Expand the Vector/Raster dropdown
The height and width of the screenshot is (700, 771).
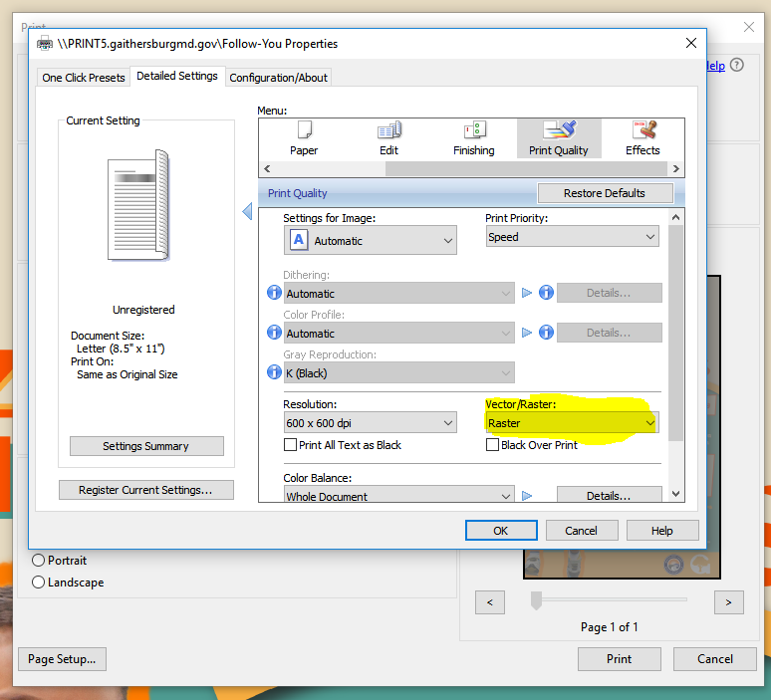pyautogui.click(x=572, y=423)
